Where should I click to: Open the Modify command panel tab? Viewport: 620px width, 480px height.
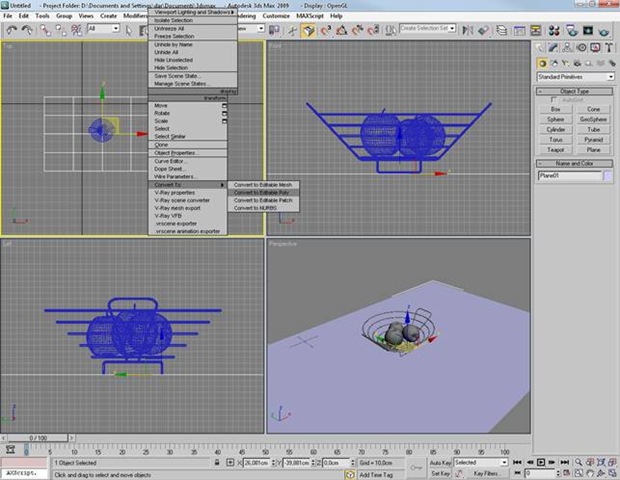[x=555, y=48]
